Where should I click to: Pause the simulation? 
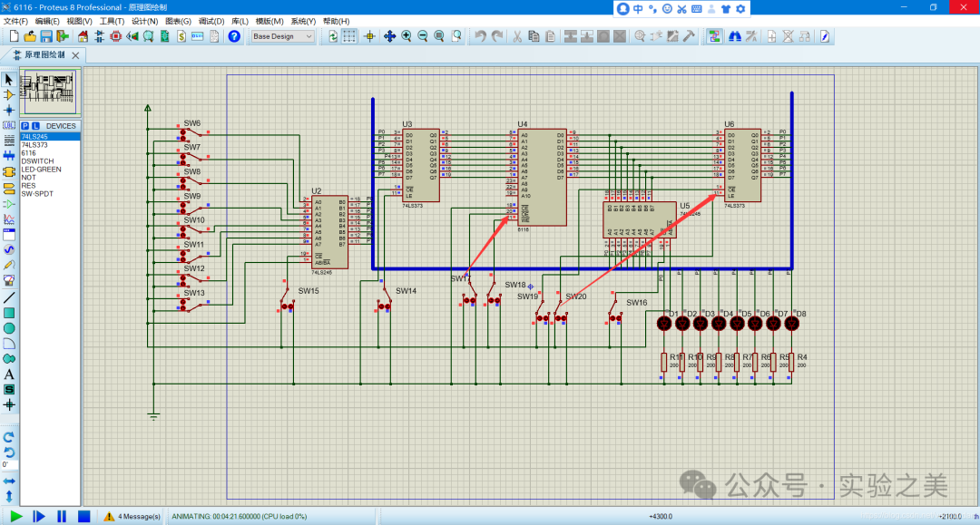pyautogui.click(x=62, y=516)
